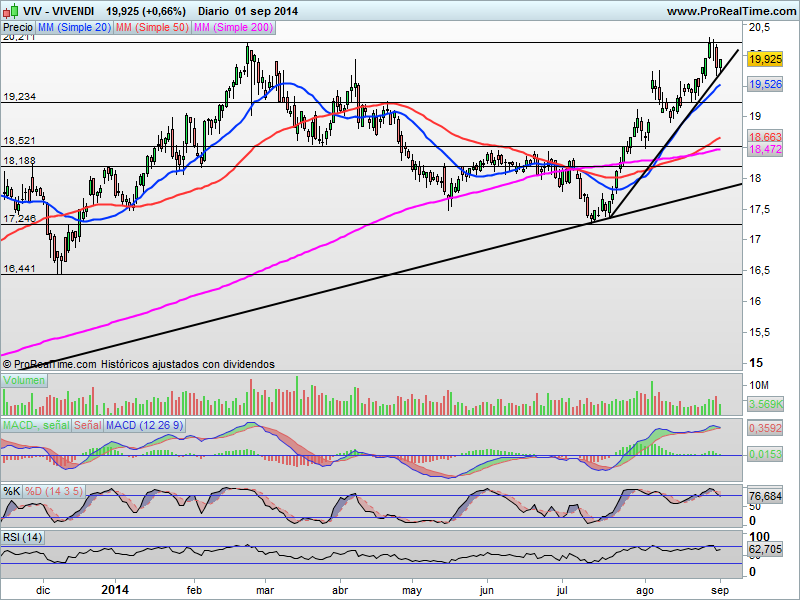The height and width of the screenshot is (600, 800).
Task: Click the magenta 18,472 moving average tag
Action: [765, 149]
